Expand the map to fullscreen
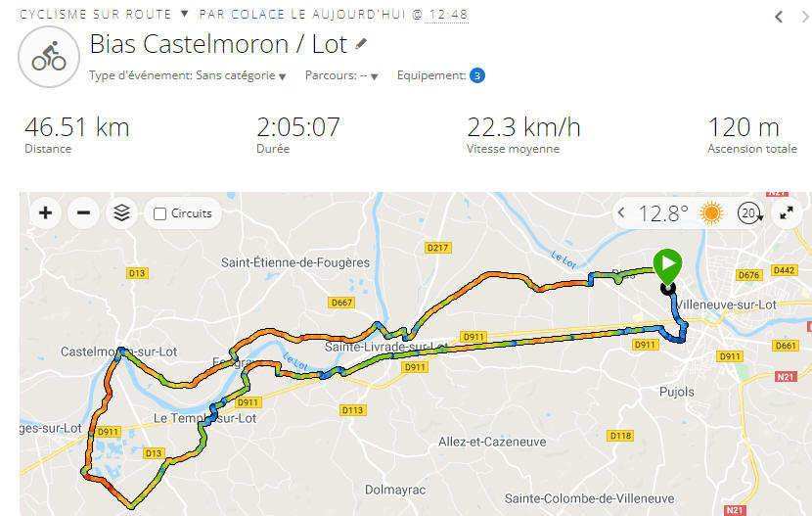Screen dimensions: 812x516 tap(787, 212)
